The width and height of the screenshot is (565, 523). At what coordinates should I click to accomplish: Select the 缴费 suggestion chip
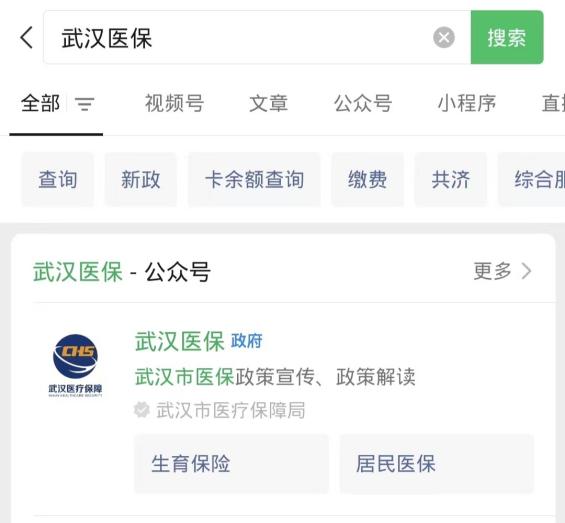coord(368,179)
